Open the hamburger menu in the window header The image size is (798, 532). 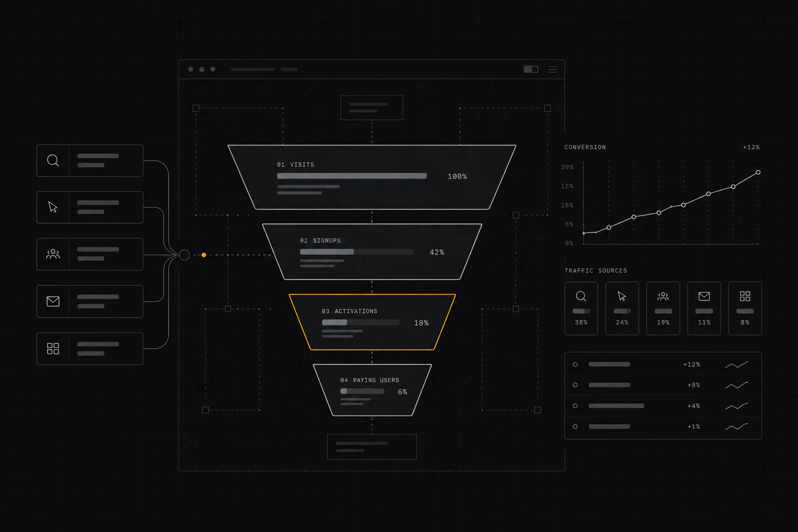pyautogui.click(x=553, y=69)
